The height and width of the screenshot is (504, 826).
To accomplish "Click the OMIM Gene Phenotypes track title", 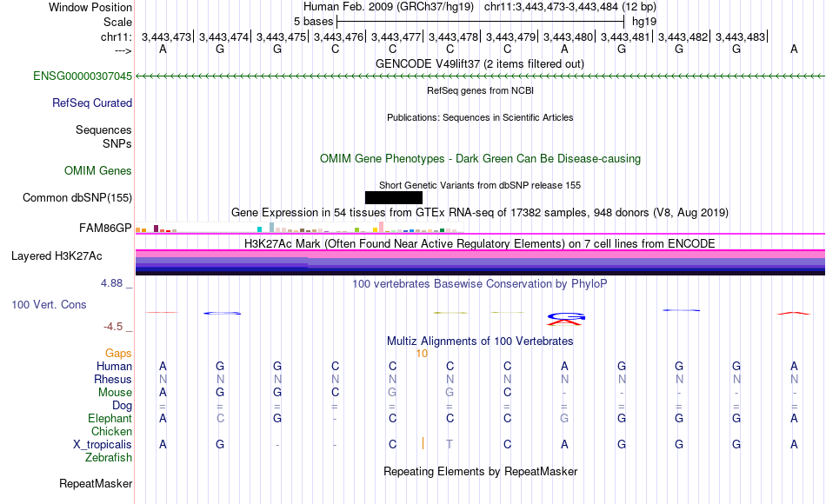I will (x=481, y=158).
